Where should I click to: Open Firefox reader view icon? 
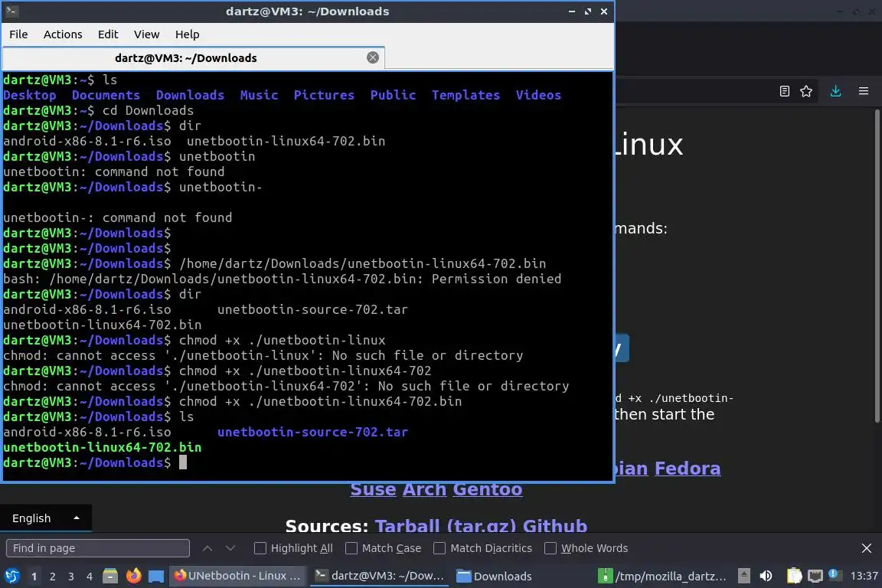785,91
